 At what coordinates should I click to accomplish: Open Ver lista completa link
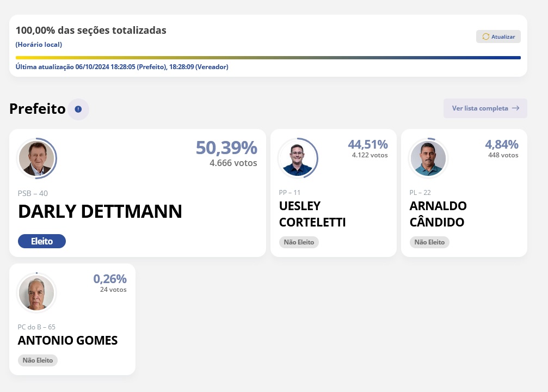click(x=480, y=108)
